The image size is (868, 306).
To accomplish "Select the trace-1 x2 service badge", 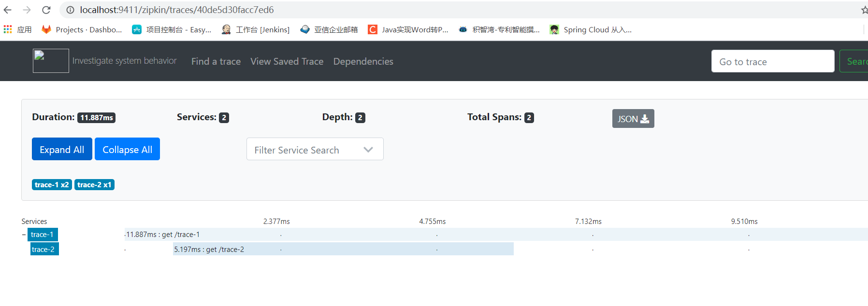I will pyautogui.click(x=52, y=185).
